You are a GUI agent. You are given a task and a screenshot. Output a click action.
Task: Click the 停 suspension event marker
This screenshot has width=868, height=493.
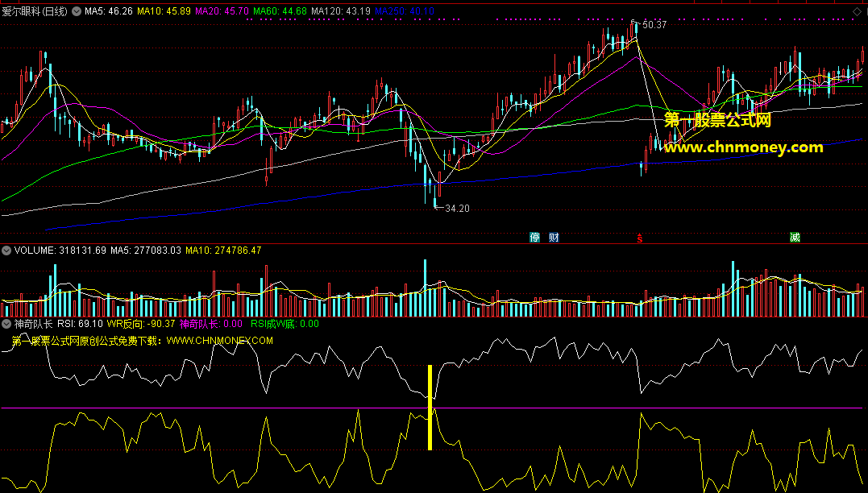coord(535,238)
